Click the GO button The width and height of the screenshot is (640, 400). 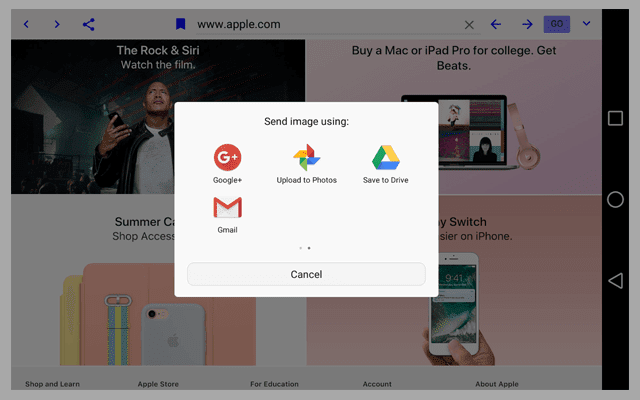[x=557, y=24]
